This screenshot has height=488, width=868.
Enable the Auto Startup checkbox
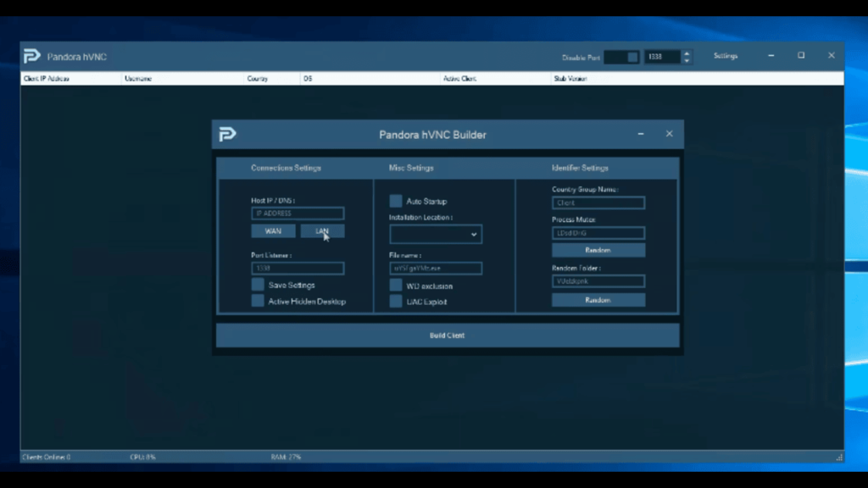click(x=395, y=201)
